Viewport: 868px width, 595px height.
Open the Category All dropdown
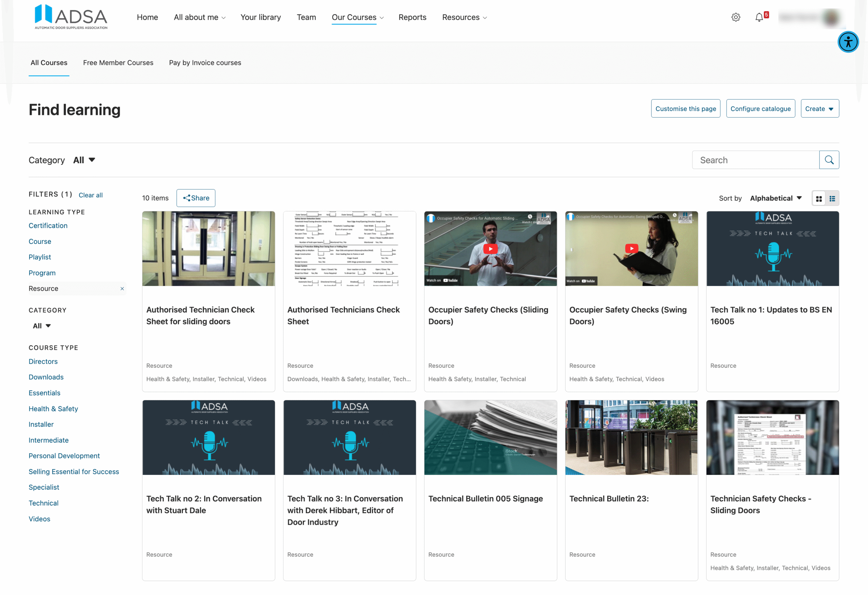(84, 159)
